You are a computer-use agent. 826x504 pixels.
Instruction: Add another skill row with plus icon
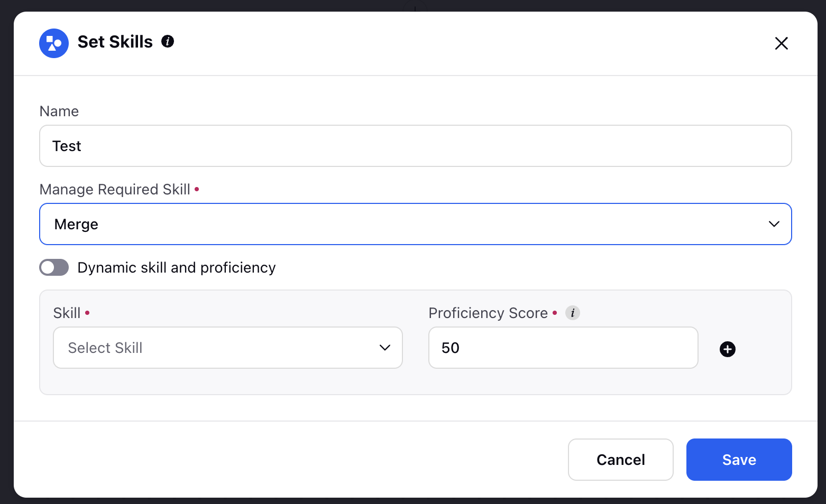coord(728,349)
